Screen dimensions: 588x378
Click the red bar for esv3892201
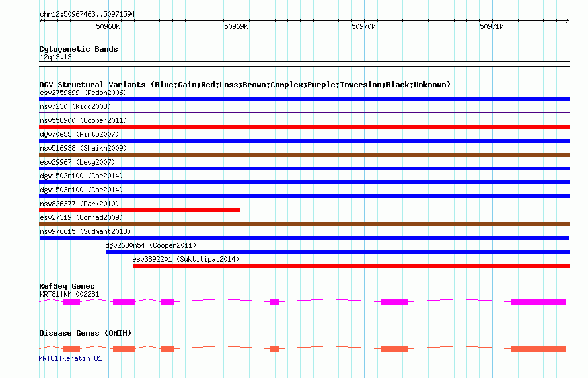(351, 266)
